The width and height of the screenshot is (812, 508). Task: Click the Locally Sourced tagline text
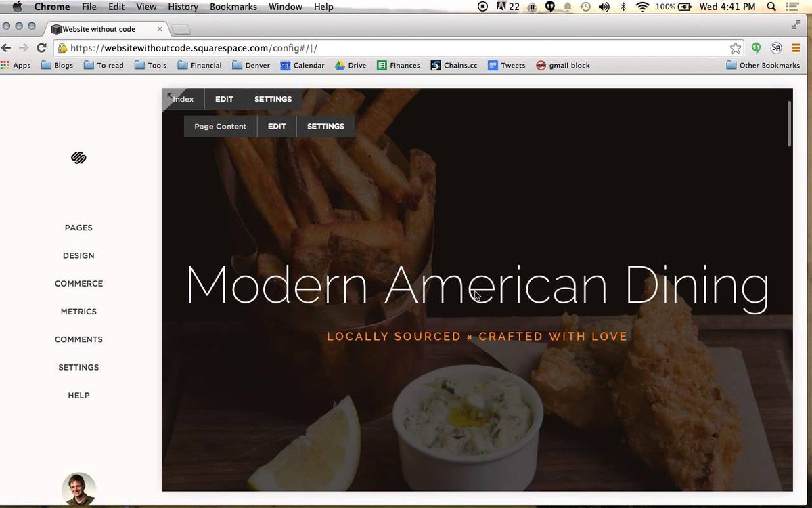click(x=477, y=337)
